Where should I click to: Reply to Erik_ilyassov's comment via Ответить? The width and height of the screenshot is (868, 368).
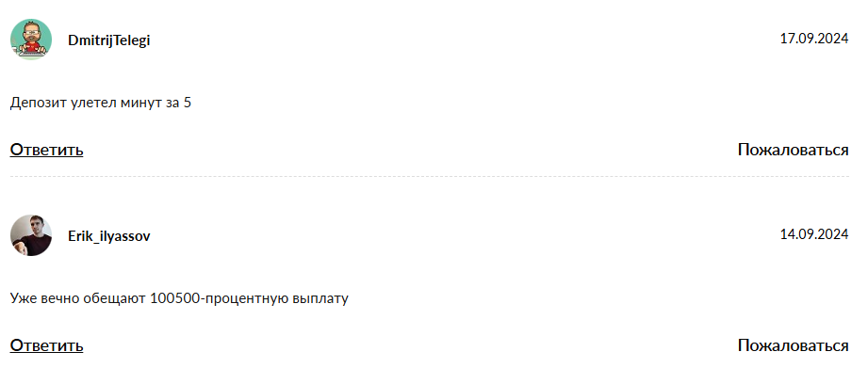coord(46,346)
